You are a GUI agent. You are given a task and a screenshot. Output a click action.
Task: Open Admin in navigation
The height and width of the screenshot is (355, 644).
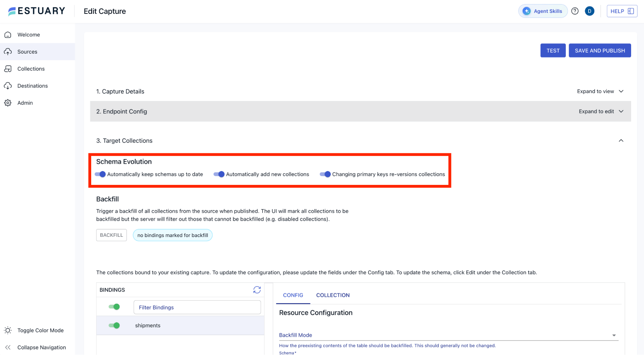(37, 103)
